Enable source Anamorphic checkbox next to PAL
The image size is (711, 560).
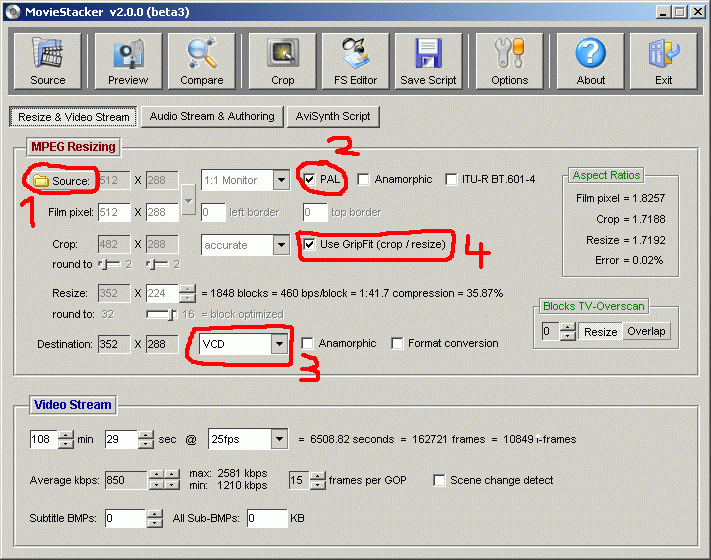363,180
